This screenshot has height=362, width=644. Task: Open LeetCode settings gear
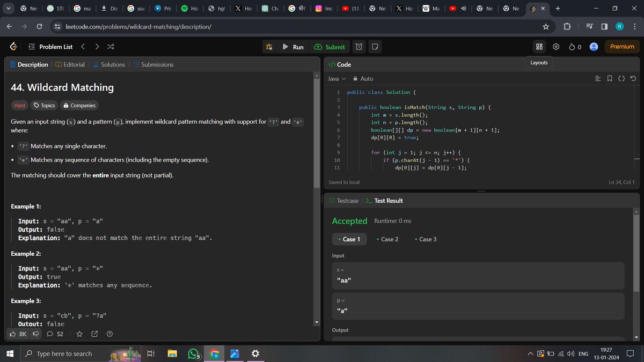[x=556, y=47]
